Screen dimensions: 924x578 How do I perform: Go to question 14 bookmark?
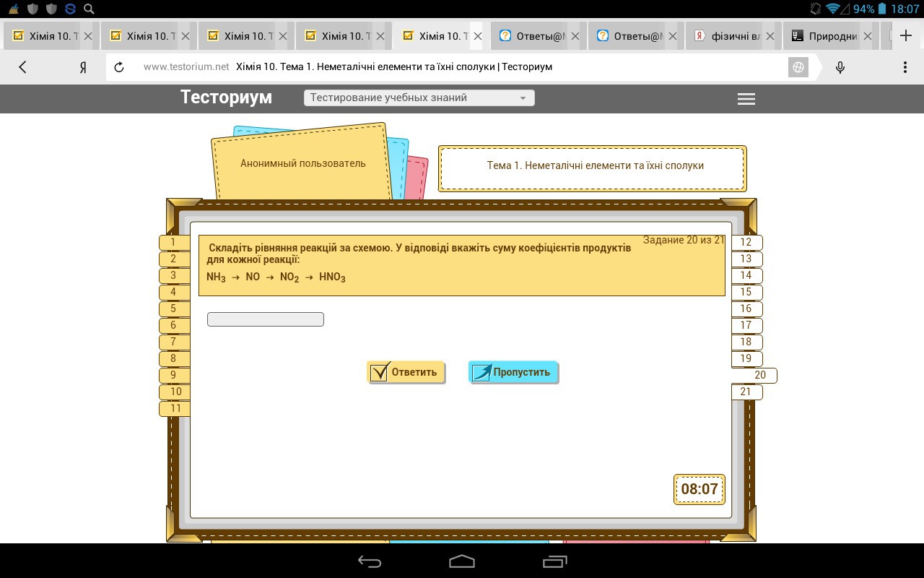click(746, 275)
